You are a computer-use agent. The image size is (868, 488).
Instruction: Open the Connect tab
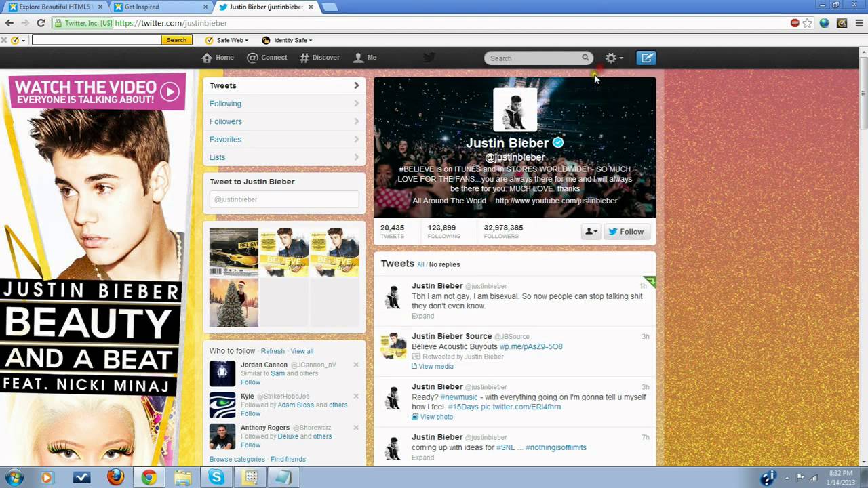point(267,58)
